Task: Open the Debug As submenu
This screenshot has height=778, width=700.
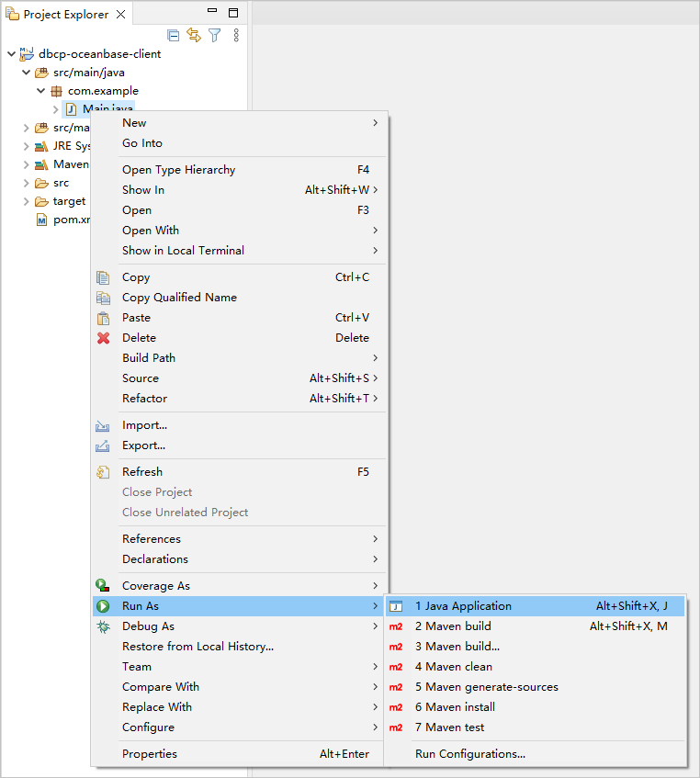Action: point(148,626)
